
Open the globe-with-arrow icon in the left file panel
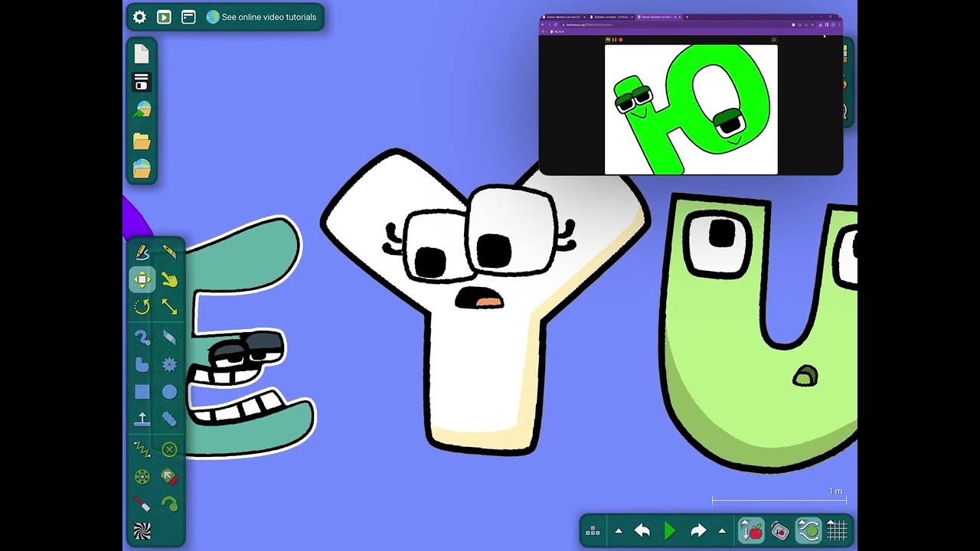[142, 111]
